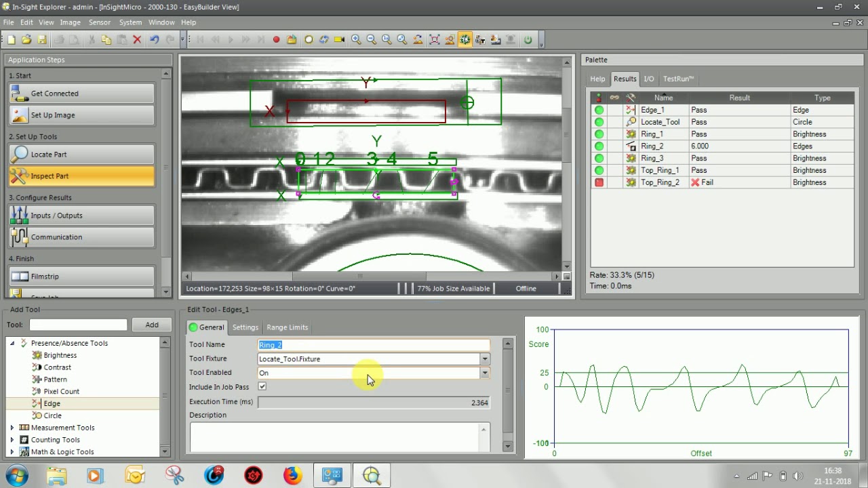Open Firefox from the taskbar
Viewport: 868px width, 488px height.
point(292,475)
